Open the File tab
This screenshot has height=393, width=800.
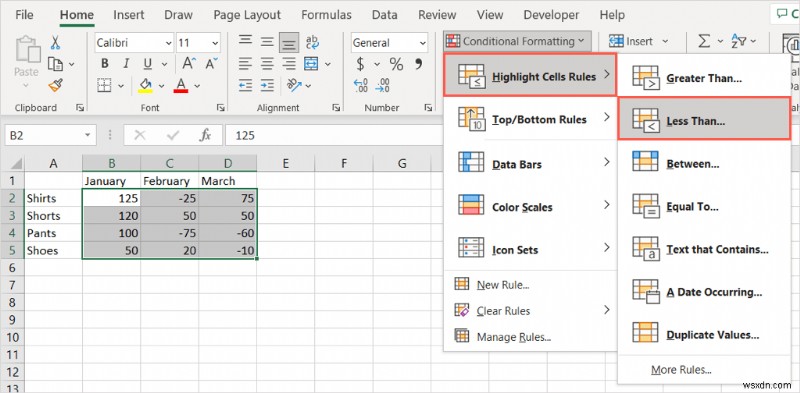(x=24, y=15)
